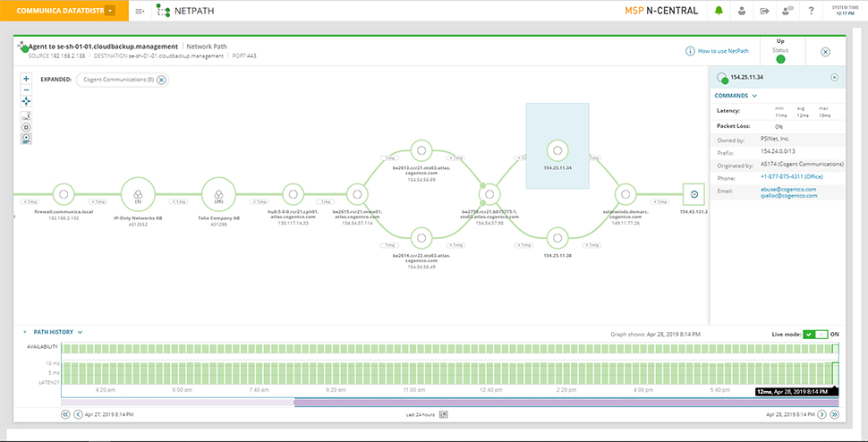Click Up status green indicator

[780, 59]
